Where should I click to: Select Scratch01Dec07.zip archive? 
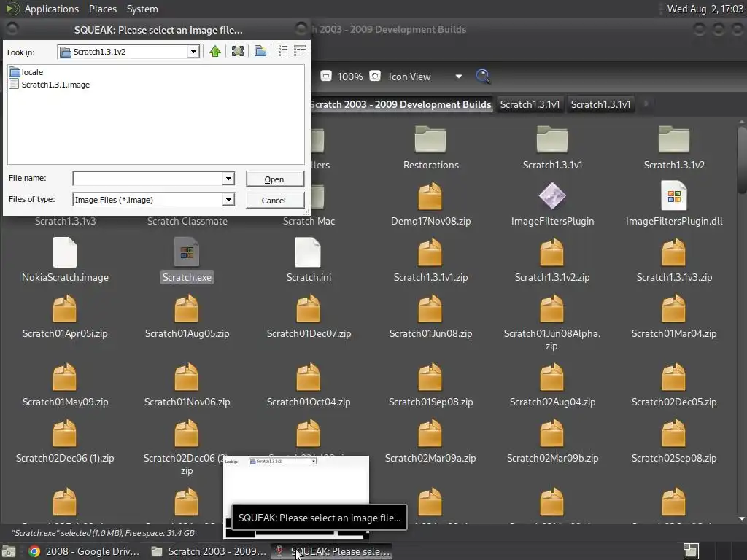click(x=309, y=316)
